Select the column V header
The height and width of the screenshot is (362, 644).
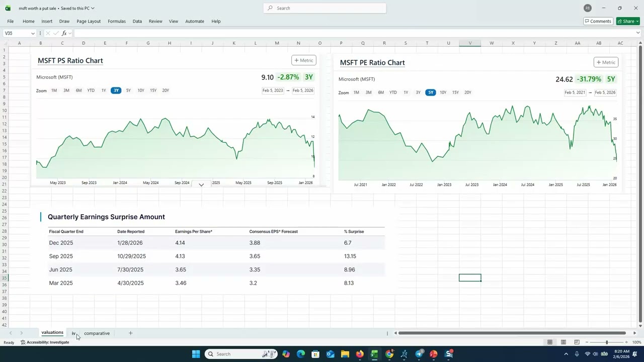pyautogui.click(x=470, y=43)
